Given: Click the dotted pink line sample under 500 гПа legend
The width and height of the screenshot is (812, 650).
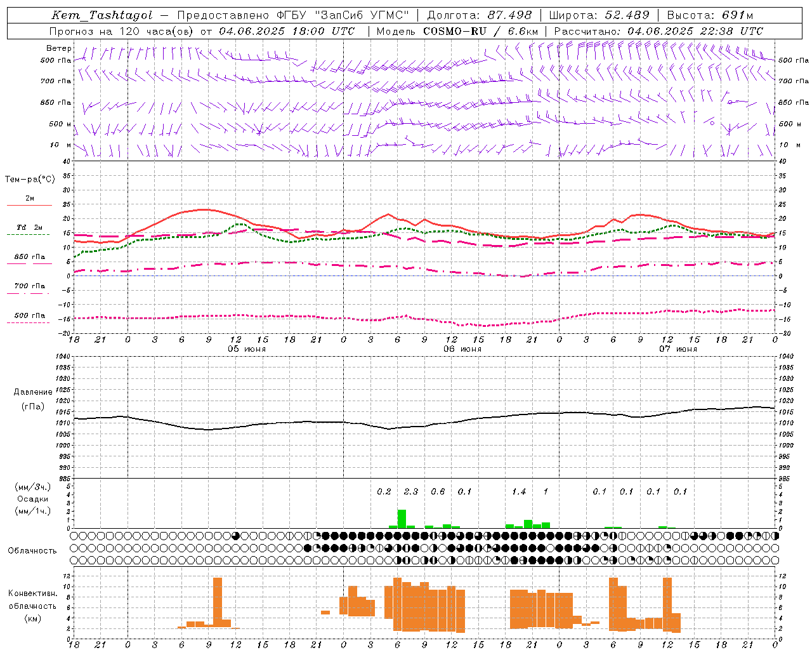Looking at the screenshot, I should (x=28, y=322).
